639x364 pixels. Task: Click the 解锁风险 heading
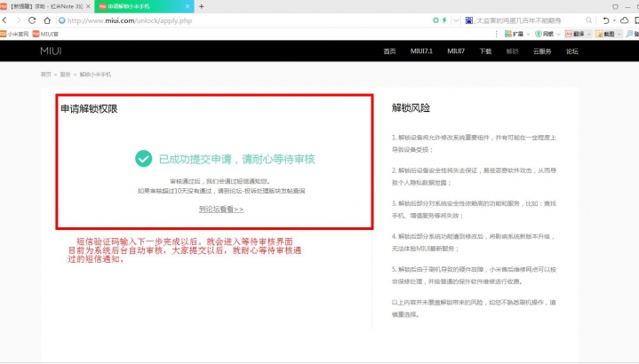coord(411,108)
